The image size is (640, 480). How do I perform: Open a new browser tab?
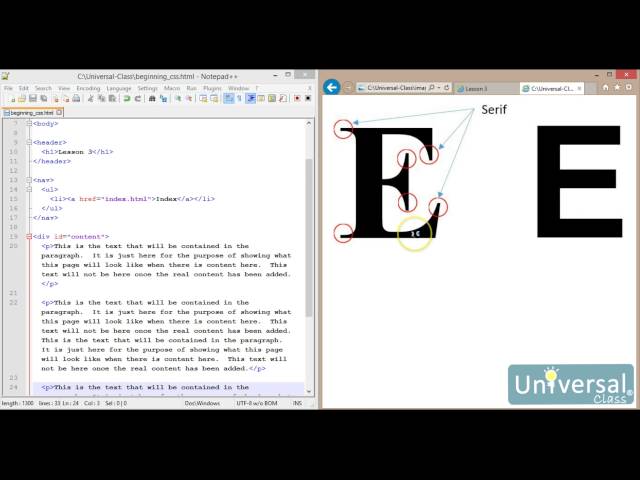pyautogui.click(x=590, y=88)
